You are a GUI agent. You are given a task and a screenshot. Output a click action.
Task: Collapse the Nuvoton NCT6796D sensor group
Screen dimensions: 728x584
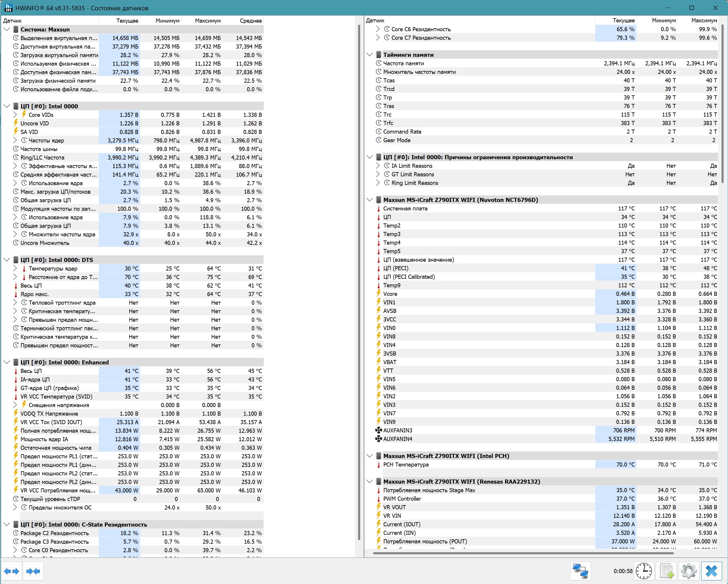pos(369,200)
